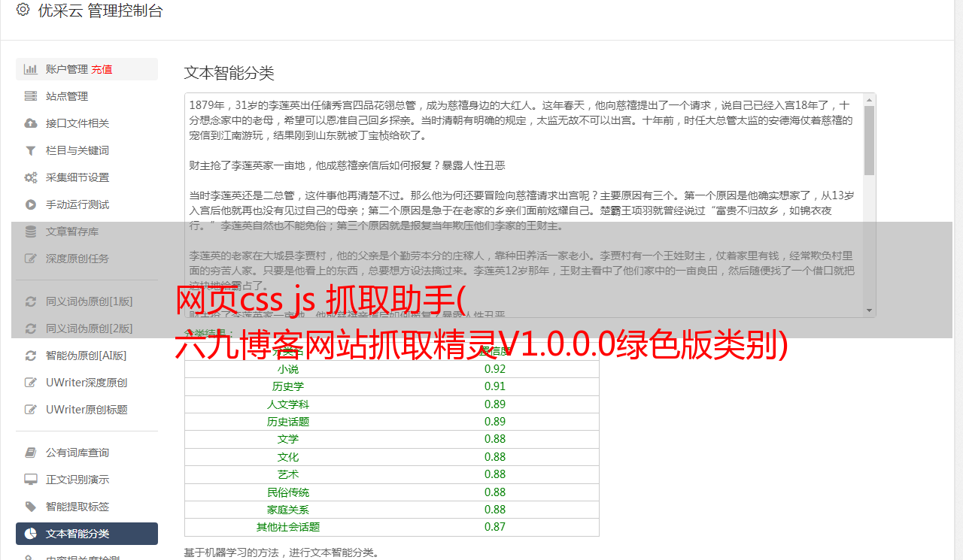Image resolution: width=963 pixels, height=560 pixels.
Task: Click the tag icon for 智能提取标签
Action: coord(31,507)
